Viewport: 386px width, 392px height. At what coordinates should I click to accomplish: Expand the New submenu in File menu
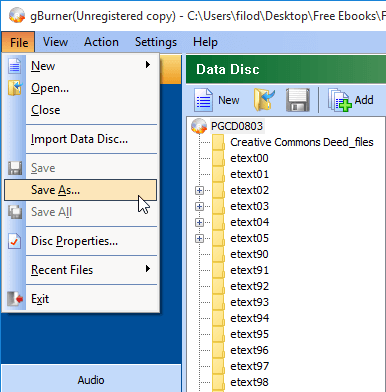(80, 66)
